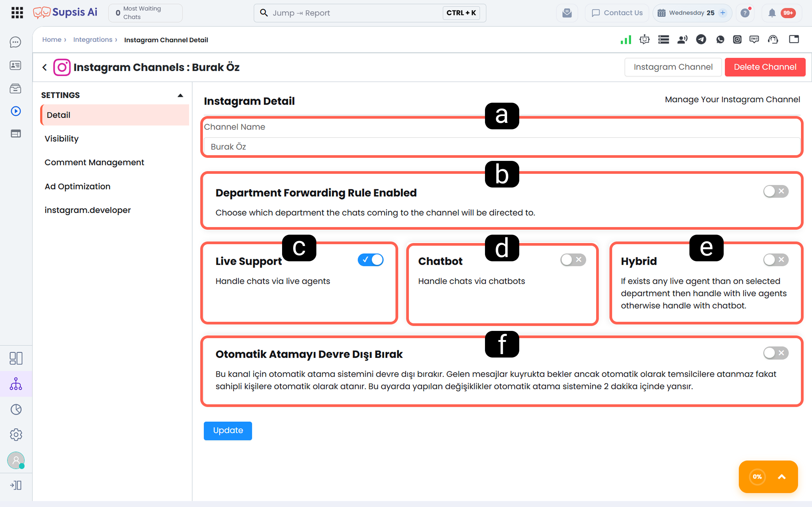The width and height of the screenshot is (812, 507).
Task: Go back using the left chevron
Action: pyautogui.click(x=45, y=67)
